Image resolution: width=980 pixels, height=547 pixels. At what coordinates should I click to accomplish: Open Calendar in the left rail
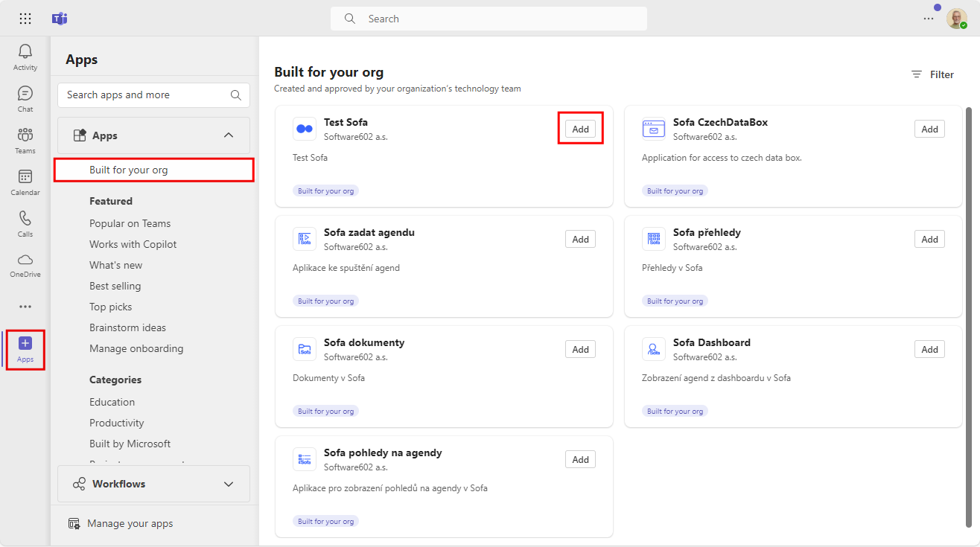(x=25, y=182)
